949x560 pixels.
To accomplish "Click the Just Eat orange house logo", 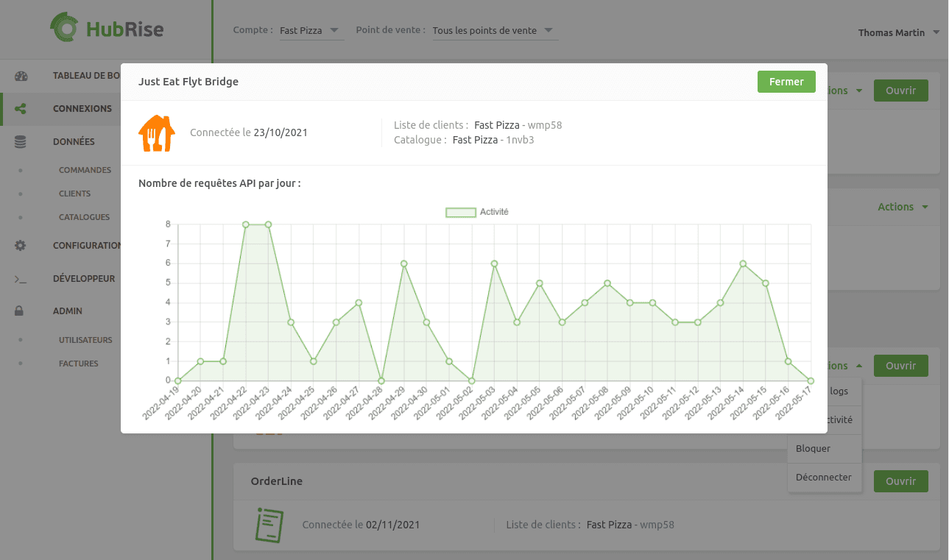I will 157,133.
